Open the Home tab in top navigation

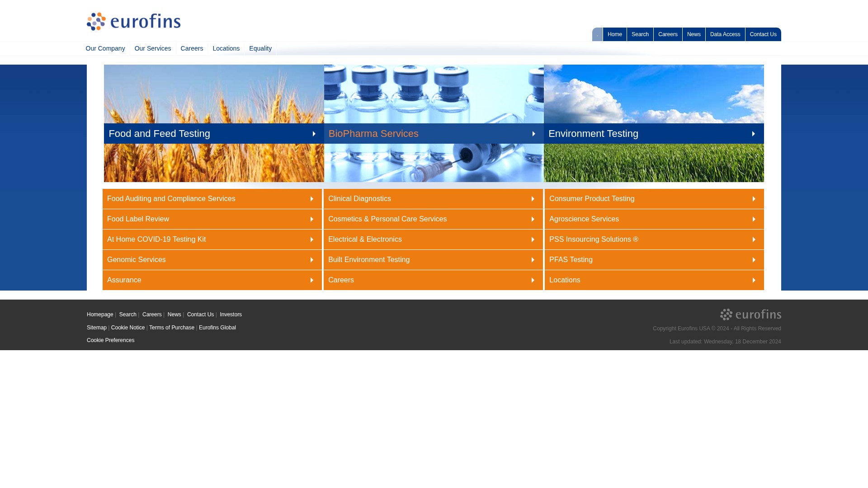[615, 34]
